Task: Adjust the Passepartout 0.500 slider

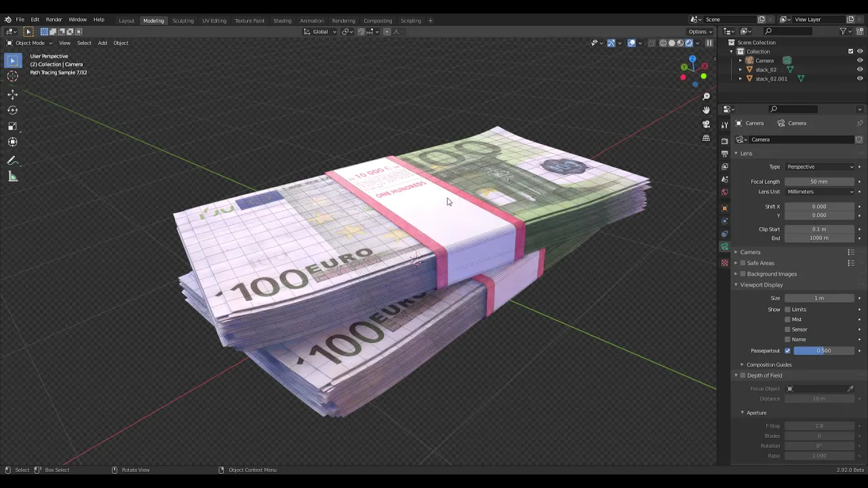Action: 824,350
